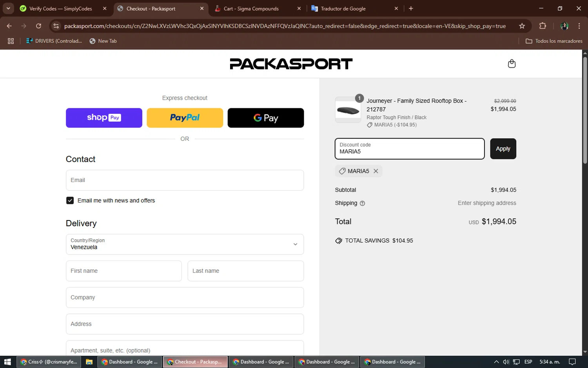This screenshot has width=588, height=368.
Task: Open Todos los marcadores folder
Action: tap(554, 41)
